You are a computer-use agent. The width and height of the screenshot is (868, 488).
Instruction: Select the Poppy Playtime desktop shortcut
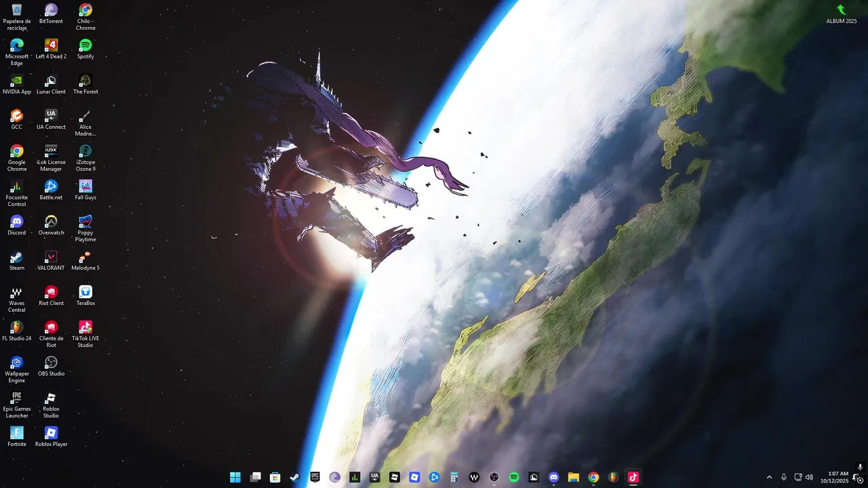click(85, 228)
